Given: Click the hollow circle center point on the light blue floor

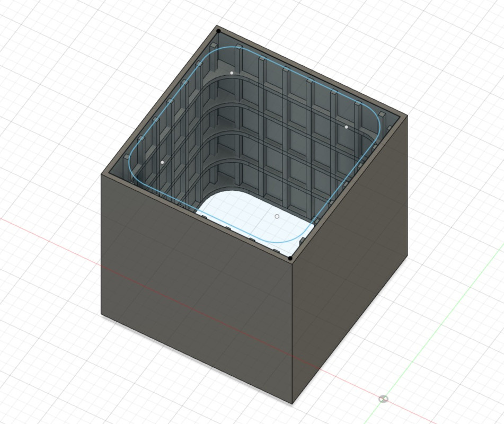Looking at the screenshot, I should 277,217.
